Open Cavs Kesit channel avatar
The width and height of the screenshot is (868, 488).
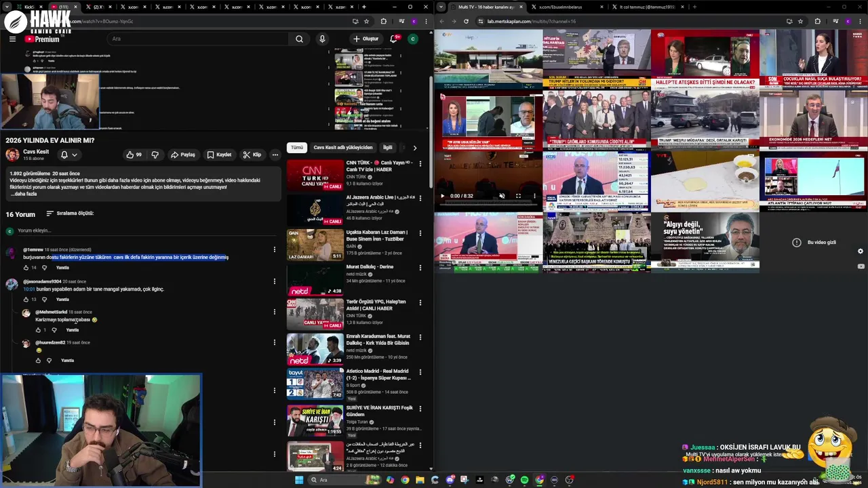(12, 155)
